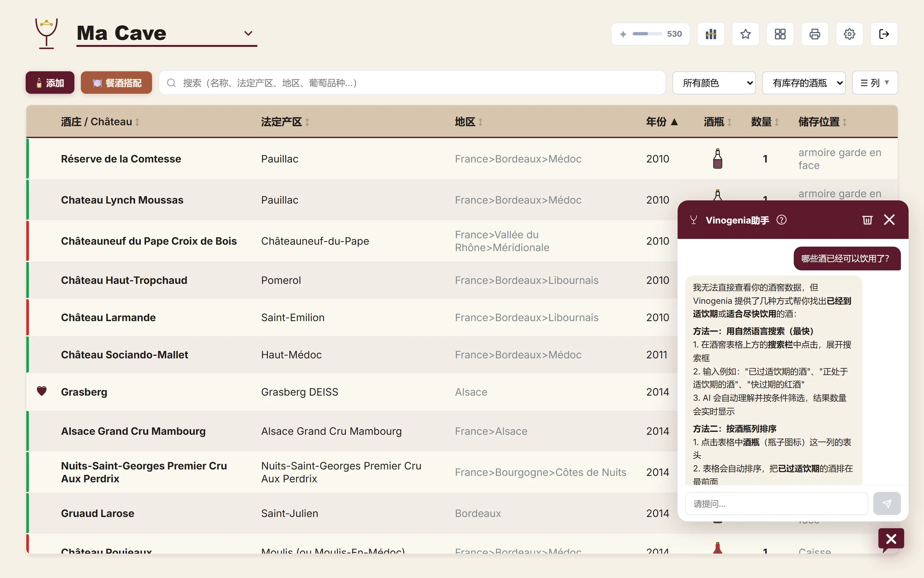924x578 pixels.
Task: Open the 所有颜色 color filter dropdown
Action: tap(714, 83)
